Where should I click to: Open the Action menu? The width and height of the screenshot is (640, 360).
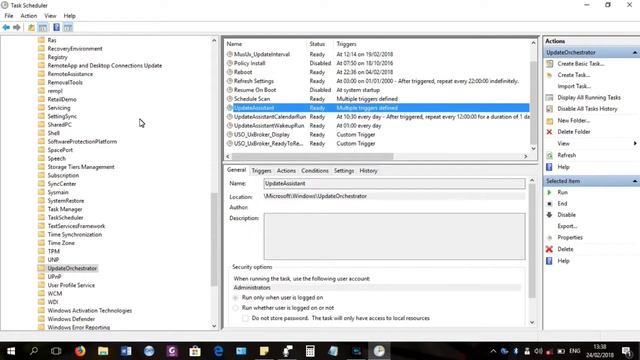29,16
